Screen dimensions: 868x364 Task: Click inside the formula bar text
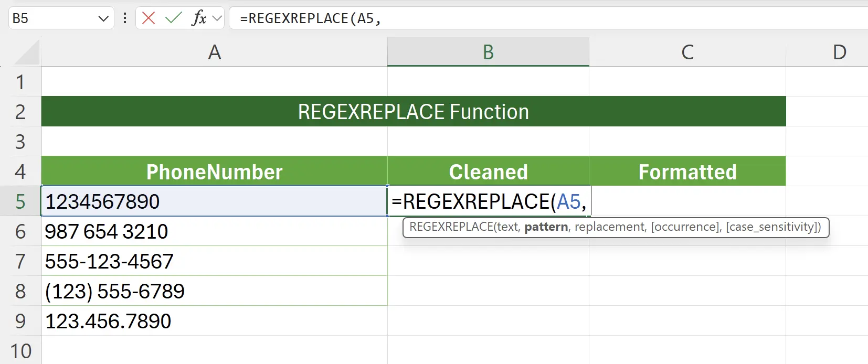pos(548,18)
